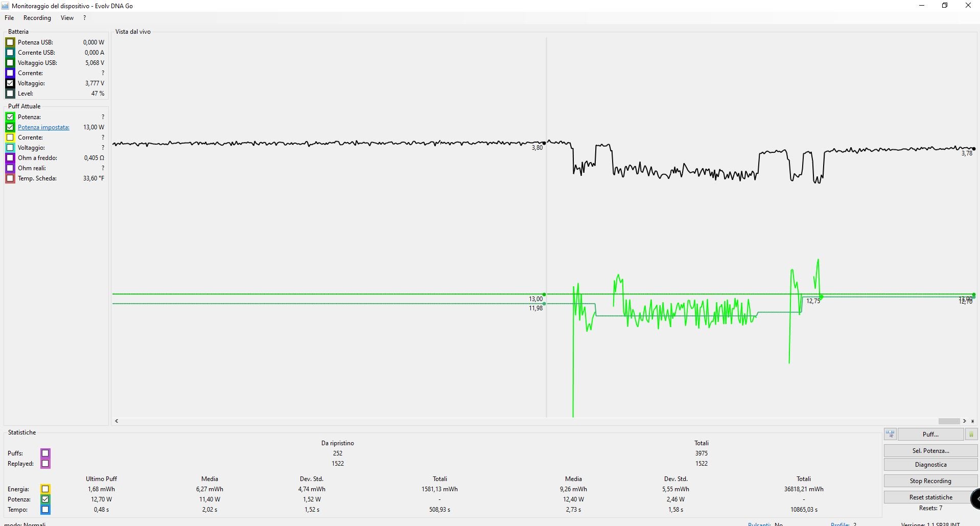
Task: Jump to end of graph timeline
Action: 973,421
